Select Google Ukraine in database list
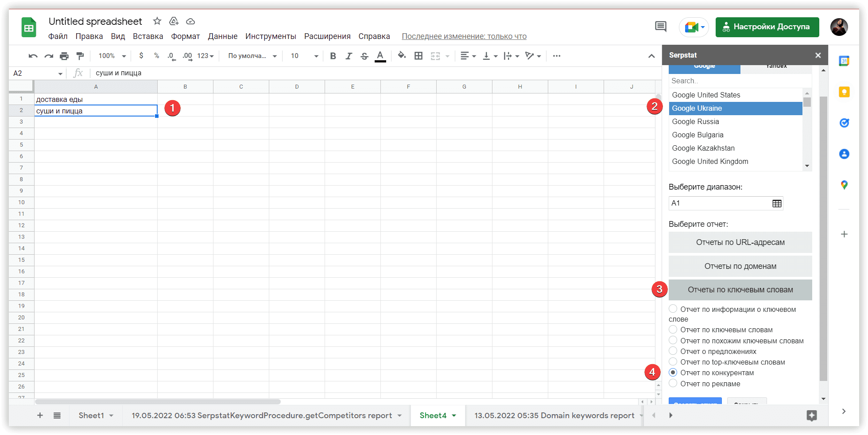This screenshot has width=868, height=435. click(735, 109)
